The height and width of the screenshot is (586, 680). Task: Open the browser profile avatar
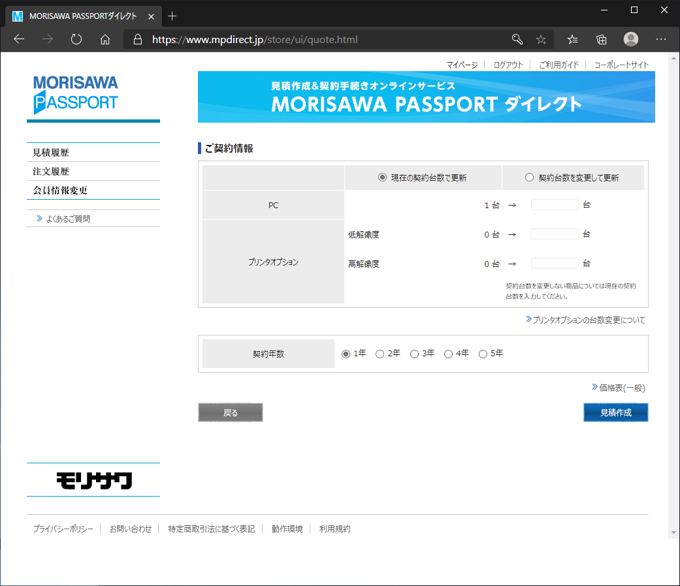pyautogui.click(x=631, y=39)
